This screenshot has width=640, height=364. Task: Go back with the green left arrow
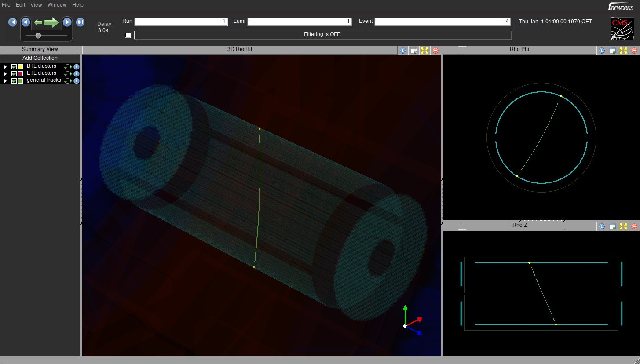coord(38,22)
